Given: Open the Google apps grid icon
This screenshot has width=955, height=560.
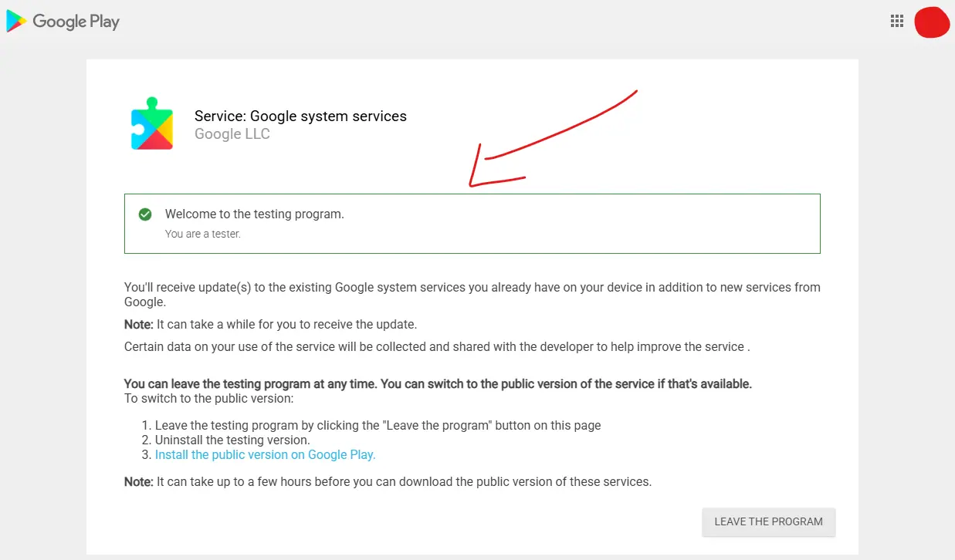Looking at the screenshot, I should point(896,22).
